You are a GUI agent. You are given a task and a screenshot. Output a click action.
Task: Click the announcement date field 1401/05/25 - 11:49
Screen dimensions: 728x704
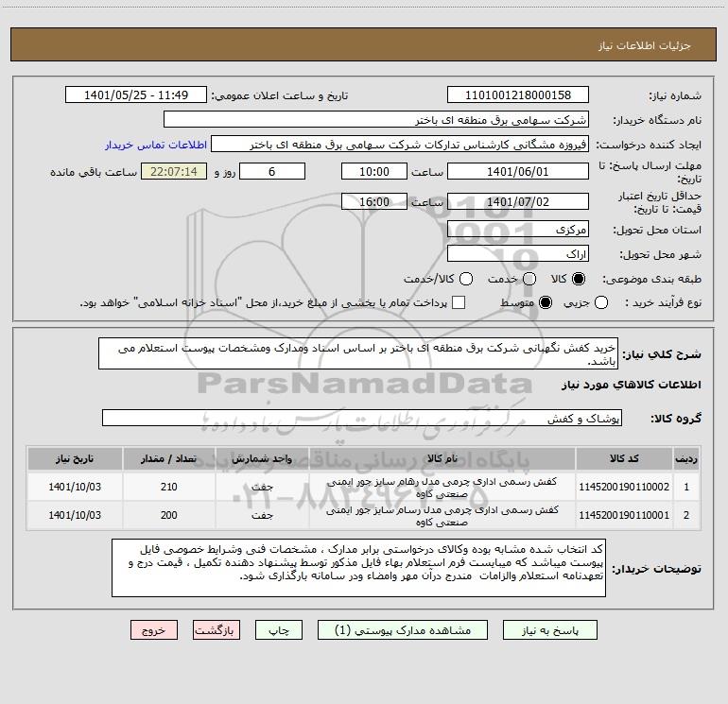(136, 95)
